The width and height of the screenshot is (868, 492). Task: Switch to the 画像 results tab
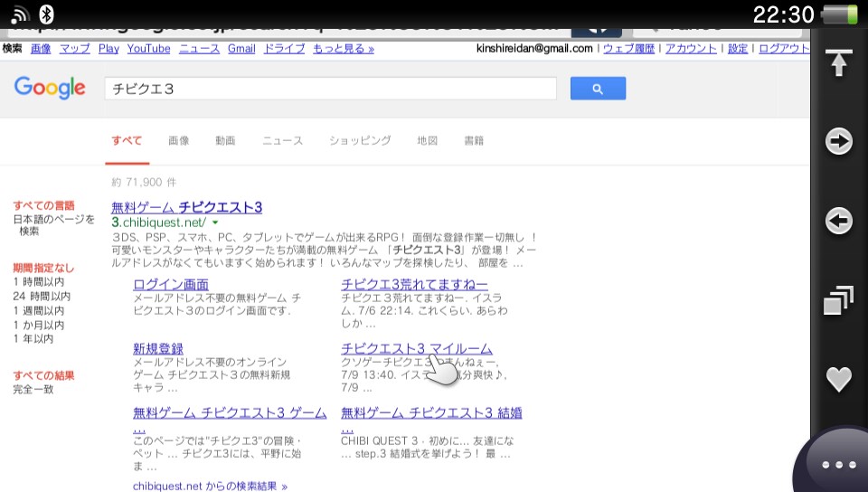179,140
